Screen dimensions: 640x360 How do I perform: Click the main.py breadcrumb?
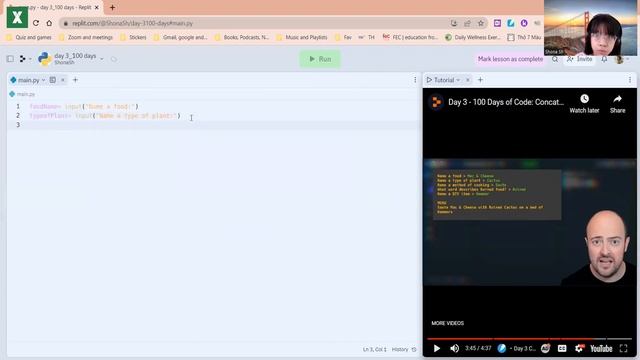[x=22, y=94]
